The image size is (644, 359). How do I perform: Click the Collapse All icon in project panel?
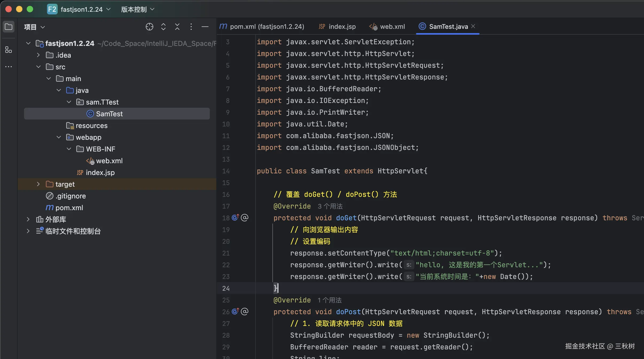tap(177, 27)
